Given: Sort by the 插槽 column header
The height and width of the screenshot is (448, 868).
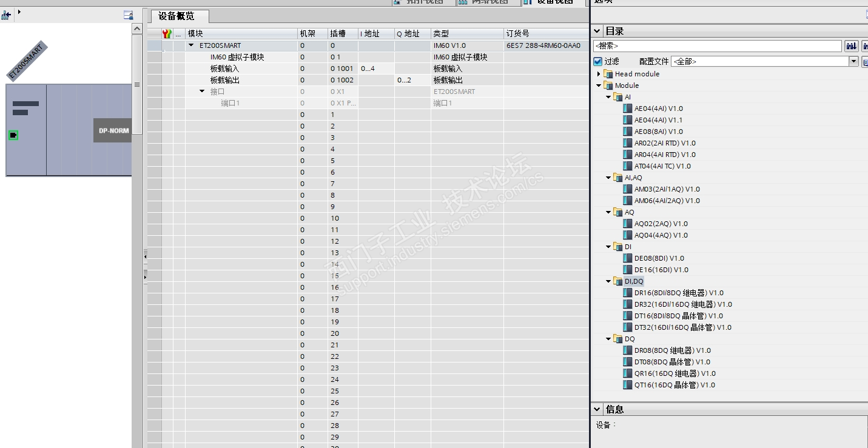Looking at the screenshot, I should coord(343,34).
